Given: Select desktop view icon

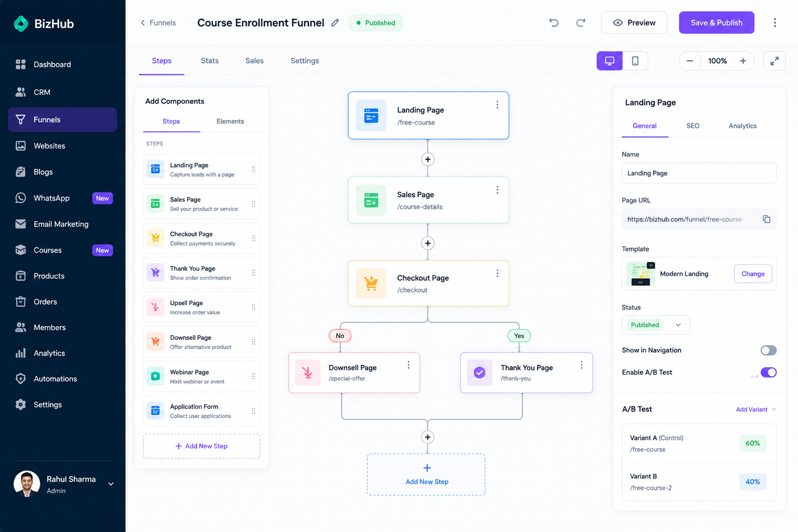Looking at the screenshot, I should (x=609, y=61).
